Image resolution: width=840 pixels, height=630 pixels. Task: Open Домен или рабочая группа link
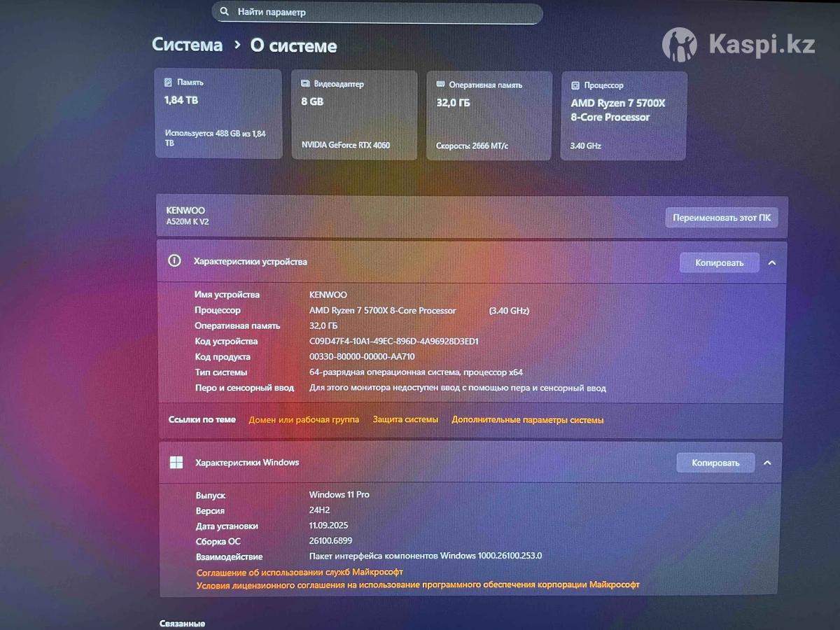point(304,420)
